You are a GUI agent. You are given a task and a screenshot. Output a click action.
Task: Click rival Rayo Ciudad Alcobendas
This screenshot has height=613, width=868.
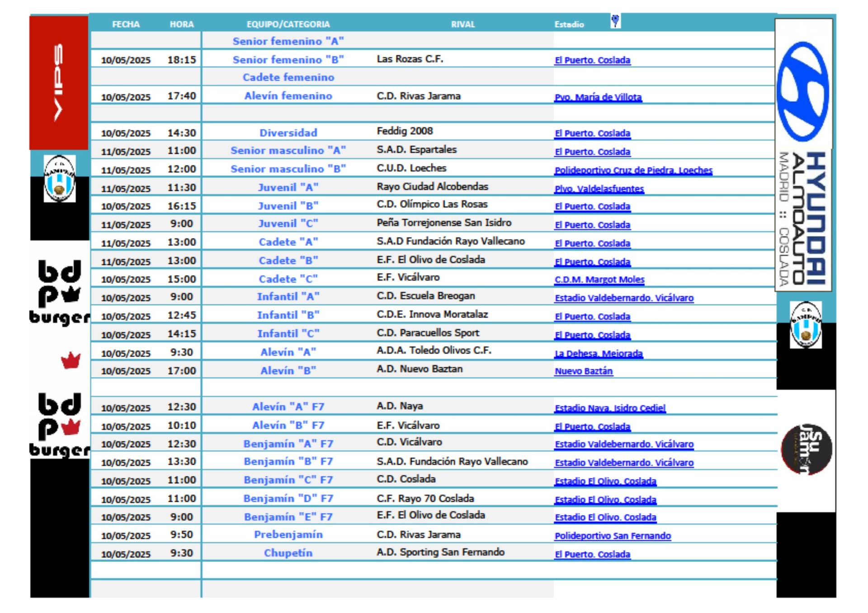pos(432,187)
